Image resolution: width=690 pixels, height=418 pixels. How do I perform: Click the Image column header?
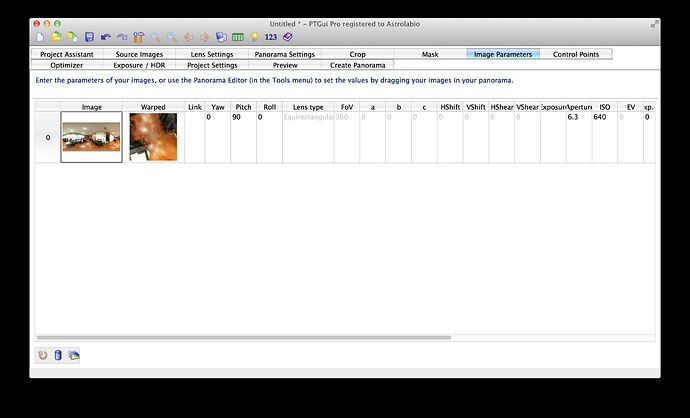(x=92, y=107)
